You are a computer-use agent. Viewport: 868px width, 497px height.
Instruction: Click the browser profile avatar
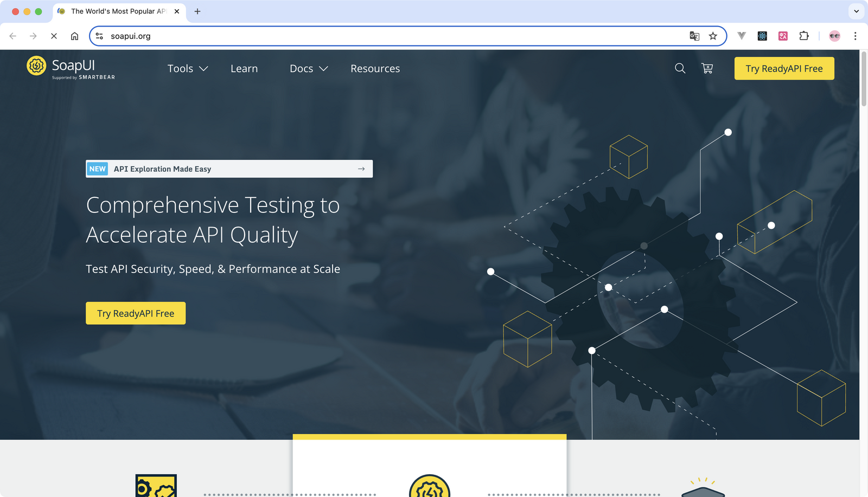[834, 36]
